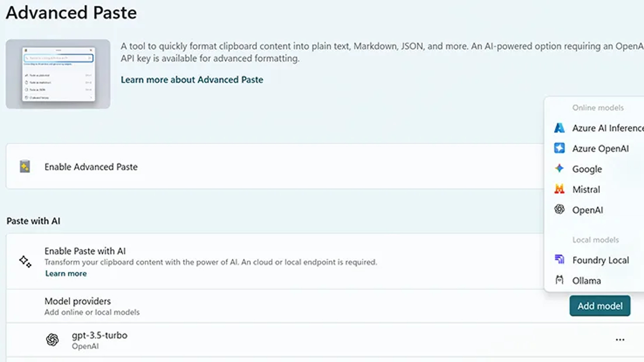644x362 pixels.
Task: Open Learn more about Advanced Paste link
Action: coord(192,80)
